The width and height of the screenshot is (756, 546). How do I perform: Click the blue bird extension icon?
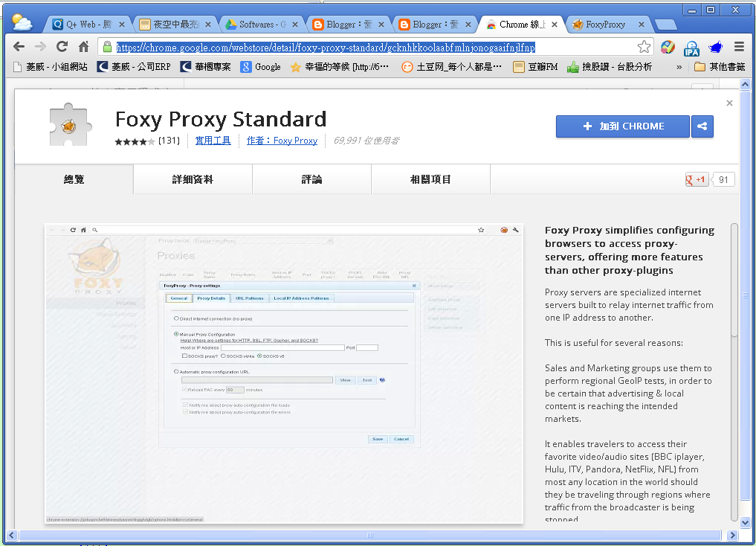(x=716, y=48)
